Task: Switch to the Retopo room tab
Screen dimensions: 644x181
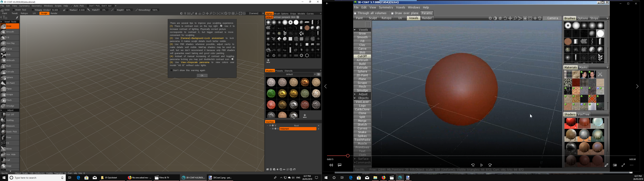Action: click(24, 14)
